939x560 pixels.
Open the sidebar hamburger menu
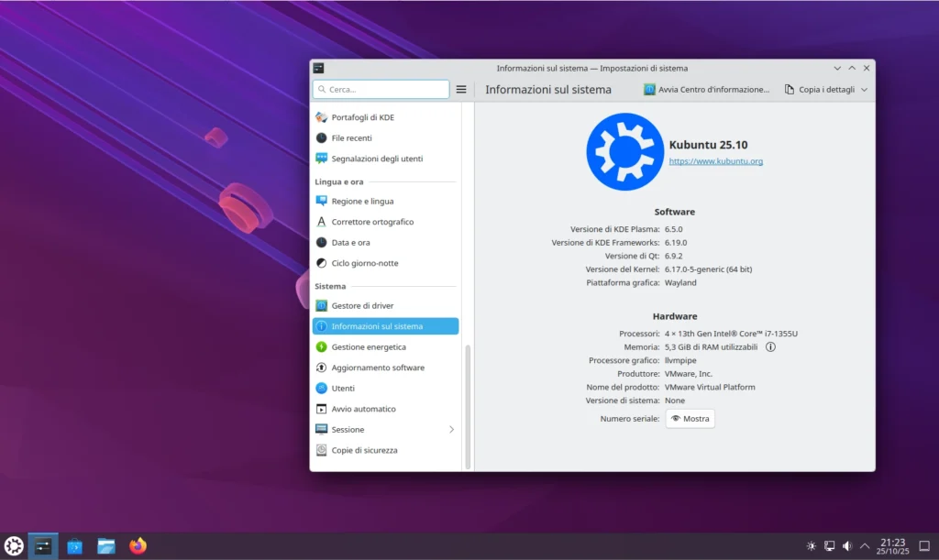click(461, 89)
